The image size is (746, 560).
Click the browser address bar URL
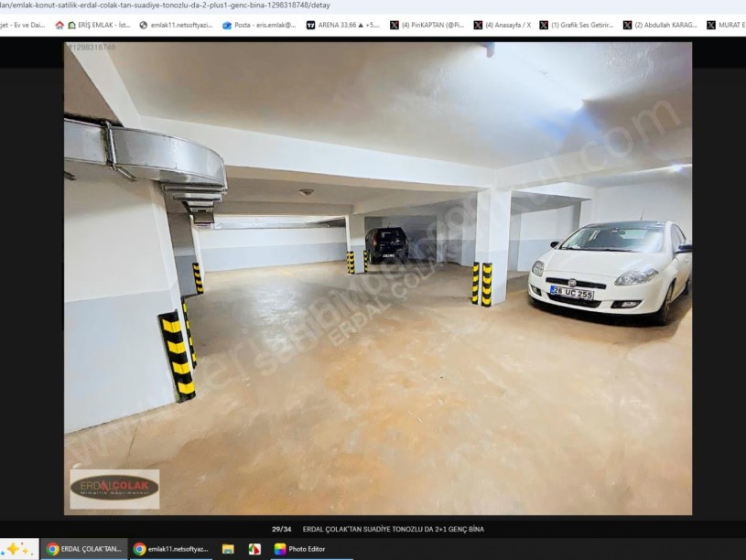pos(165,5)
